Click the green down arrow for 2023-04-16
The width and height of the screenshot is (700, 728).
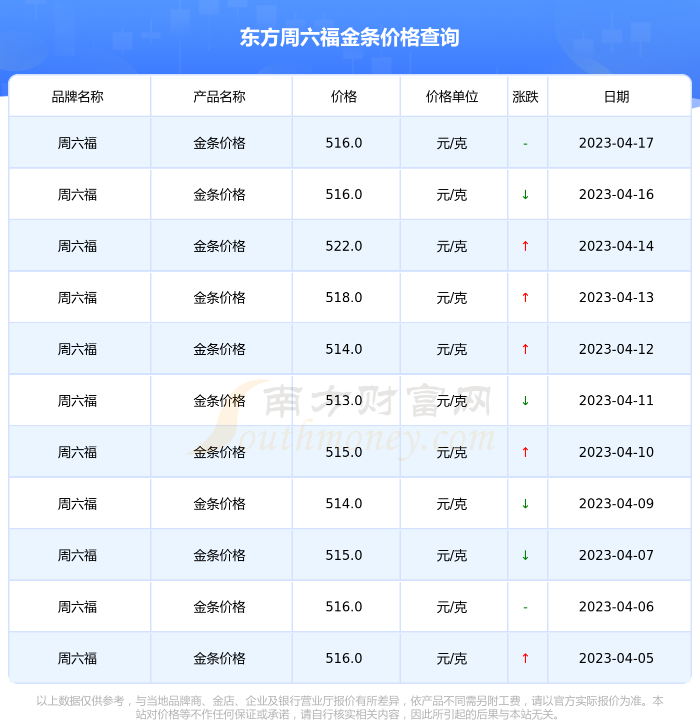525,195
